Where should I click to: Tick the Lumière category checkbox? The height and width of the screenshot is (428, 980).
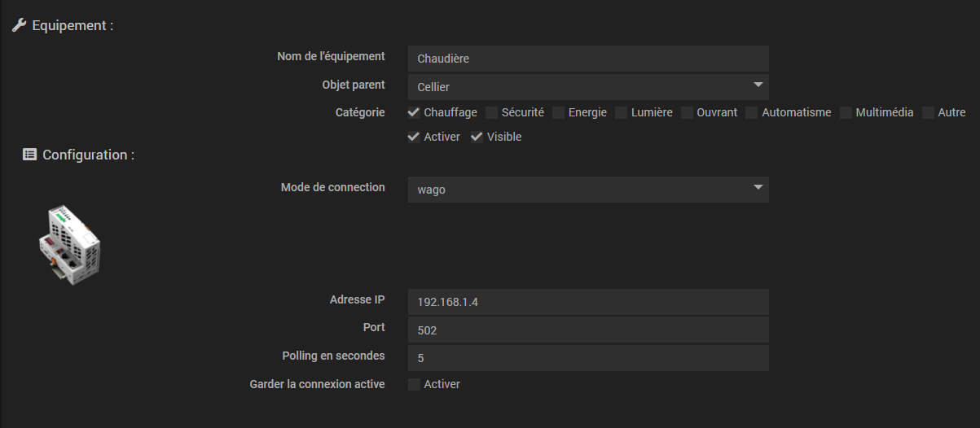point(621,112)
